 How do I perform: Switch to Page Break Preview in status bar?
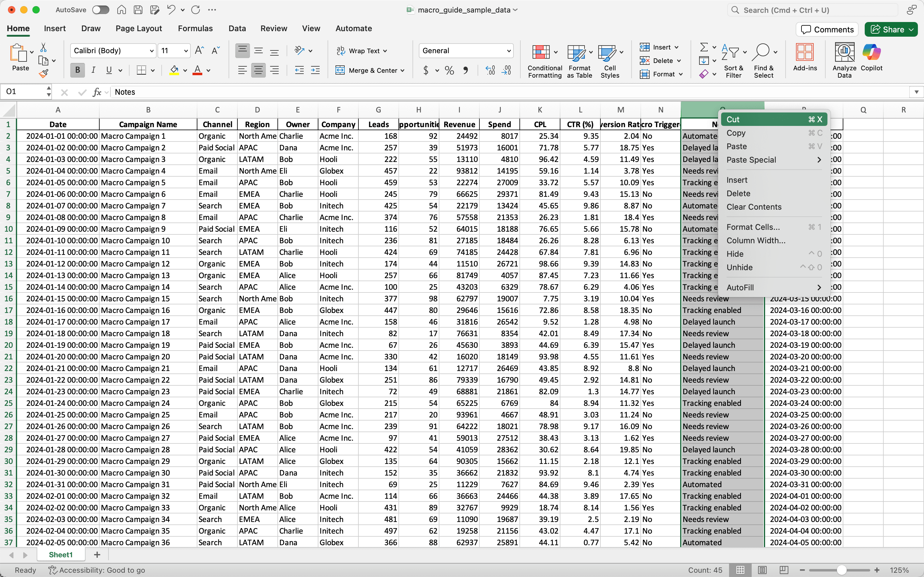[x=784, y=570]
